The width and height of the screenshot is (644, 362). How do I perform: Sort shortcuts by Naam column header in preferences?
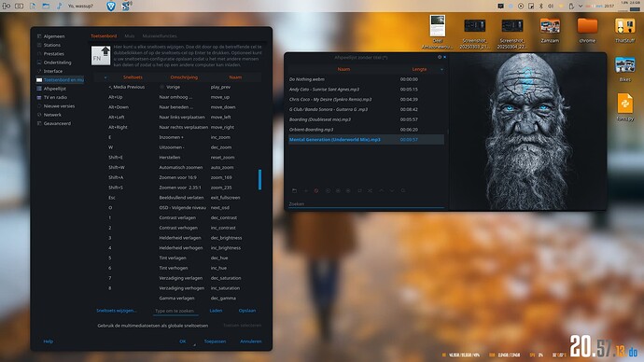point(235,77)
